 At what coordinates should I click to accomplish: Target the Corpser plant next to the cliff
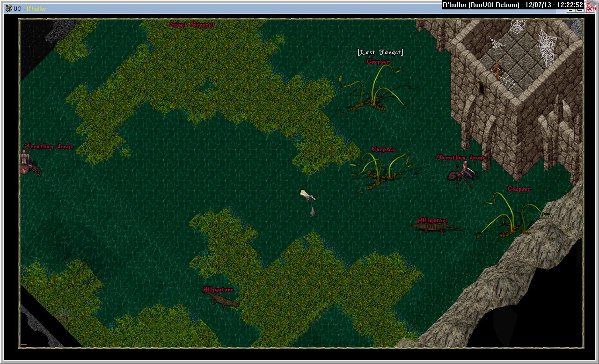click(x=512, y=215)
